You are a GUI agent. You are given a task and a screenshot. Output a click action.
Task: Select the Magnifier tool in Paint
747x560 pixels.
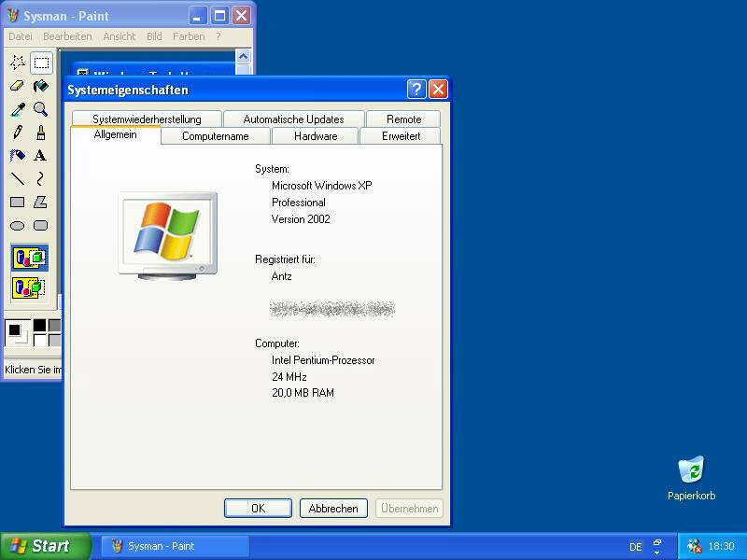click(x=41, y=109)
